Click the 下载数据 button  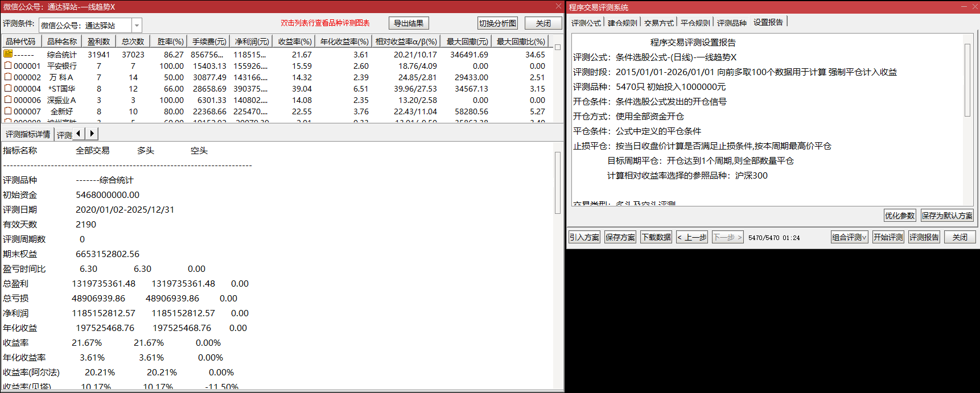[x=656, y=237]
